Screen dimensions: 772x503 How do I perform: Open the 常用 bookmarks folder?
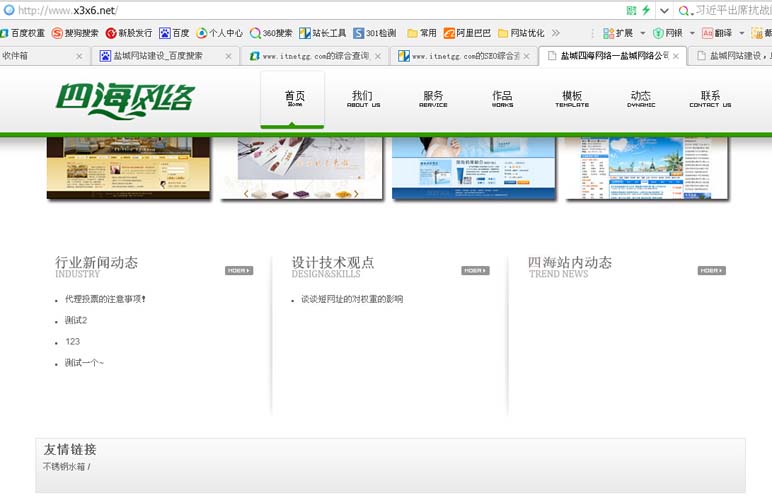(x=421, y=33)
